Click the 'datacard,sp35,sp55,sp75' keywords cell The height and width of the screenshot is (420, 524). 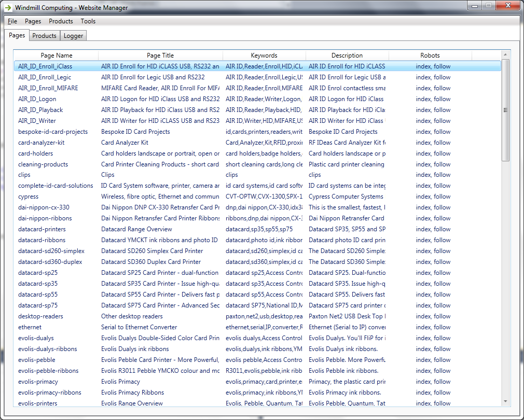pos(259,229)
